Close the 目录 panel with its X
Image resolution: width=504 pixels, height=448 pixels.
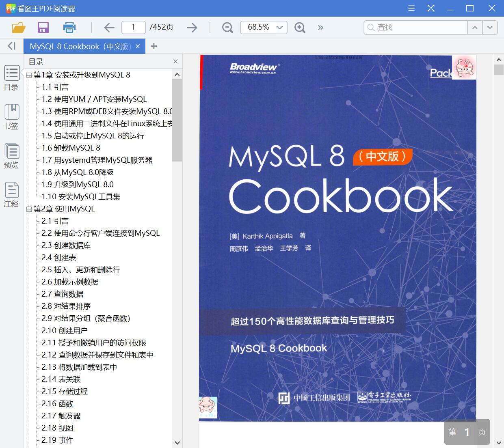click(175, 61)
